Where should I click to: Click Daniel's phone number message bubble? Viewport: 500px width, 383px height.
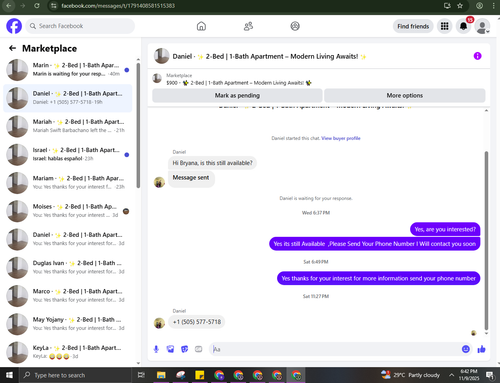[x=197, y=322]
